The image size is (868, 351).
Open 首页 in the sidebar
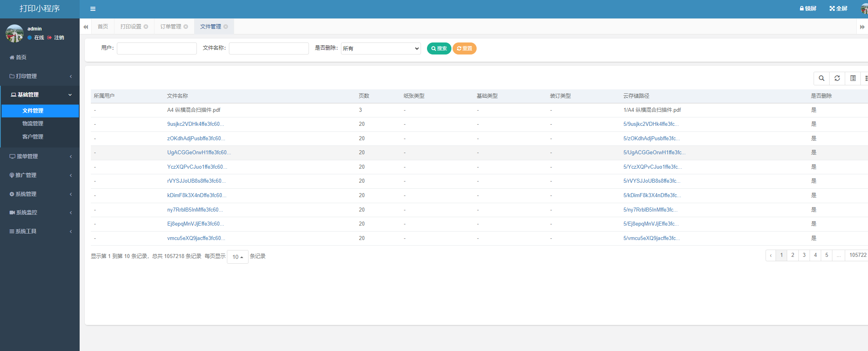tap(40, 57)
